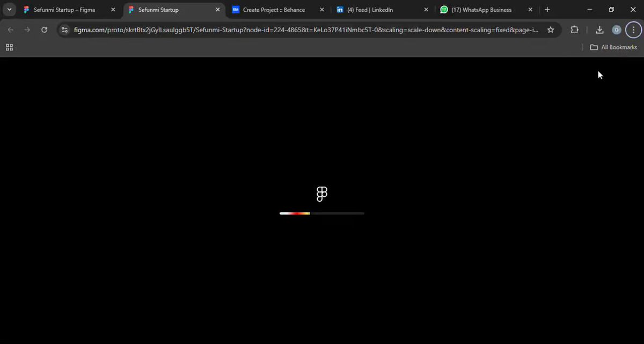This screenshot has height=344, width=644.
Task: Open a new browser tab
Action: pos(547,10)
